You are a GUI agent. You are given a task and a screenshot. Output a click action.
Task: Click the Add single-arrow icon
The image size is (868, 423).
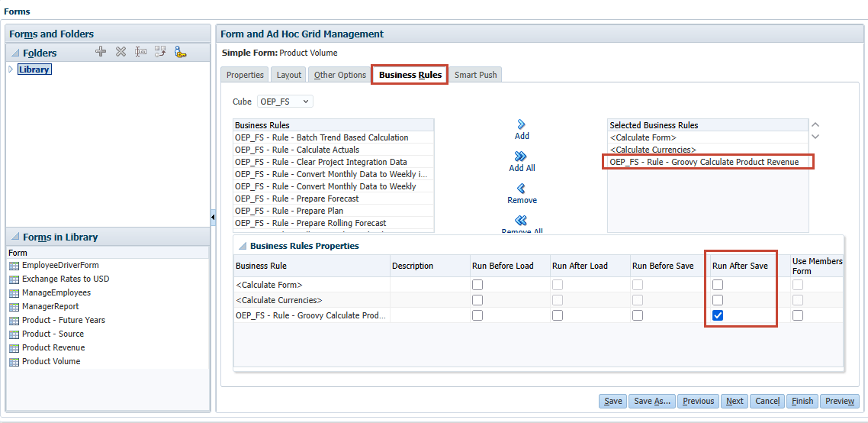[x=521, y=124]
